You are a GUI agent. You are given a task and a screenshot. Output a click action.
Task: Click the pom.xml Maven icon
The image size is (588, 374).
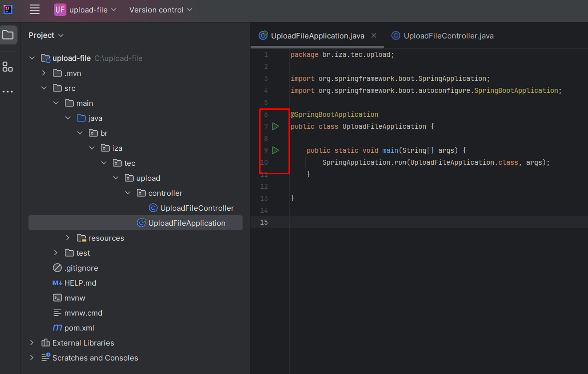tap(57, 328)
